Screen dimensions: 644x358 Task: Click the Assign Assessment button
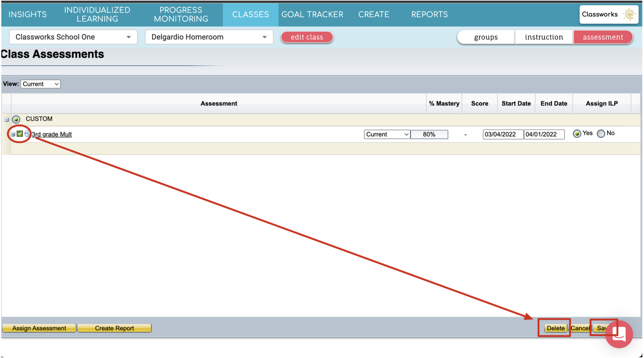pos(39,328)
